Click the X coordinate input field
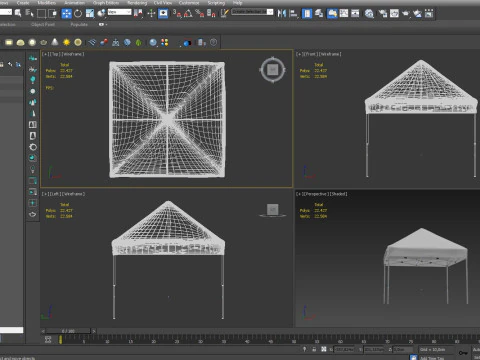 coord(344,349)
